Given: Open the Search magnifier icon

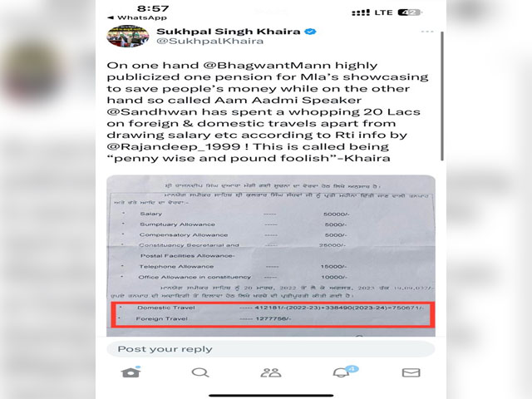Looking at the screenshot, I should click(x=200, y=372).
